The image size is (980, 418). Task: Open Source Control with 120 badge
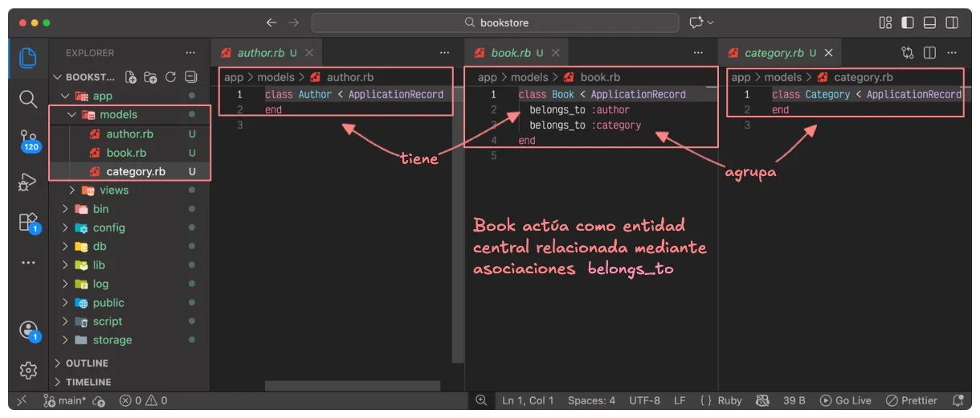pyautogui.click(x=28, y=140)
